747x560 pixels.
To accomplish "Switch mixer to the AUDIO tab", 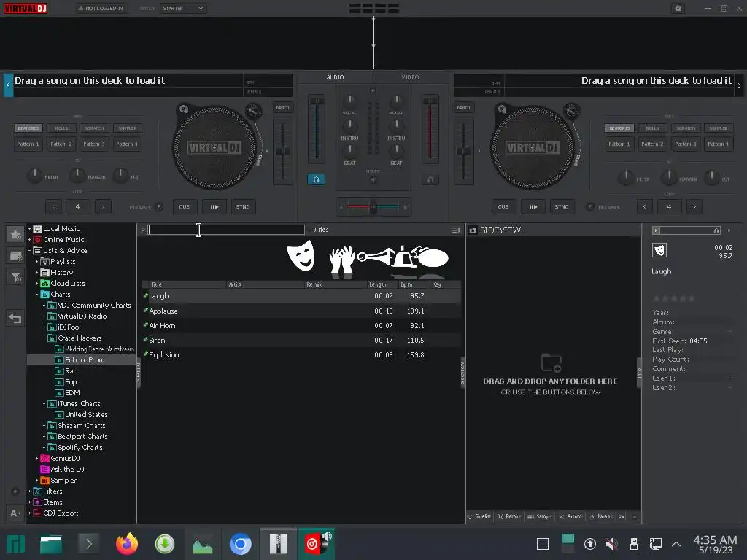I will point(335,77).
